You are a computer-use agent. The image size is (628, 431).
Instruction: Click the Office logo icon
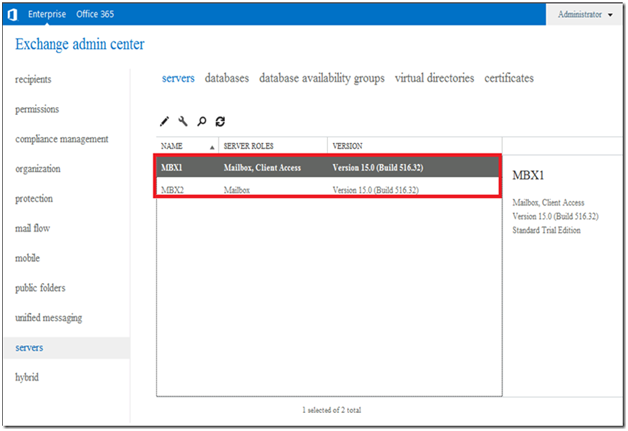click(x=12, y=14)
